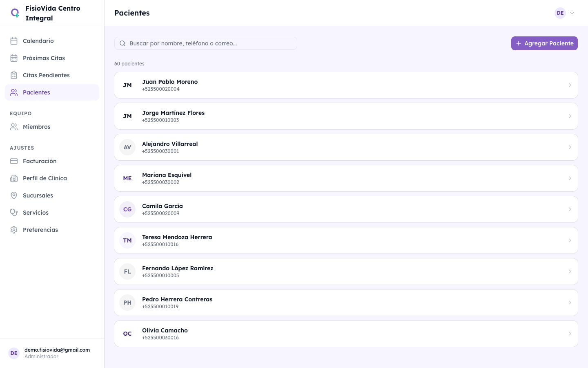
Task: Expand Camila García details via chevron
Action: click(x=570, y=209)
